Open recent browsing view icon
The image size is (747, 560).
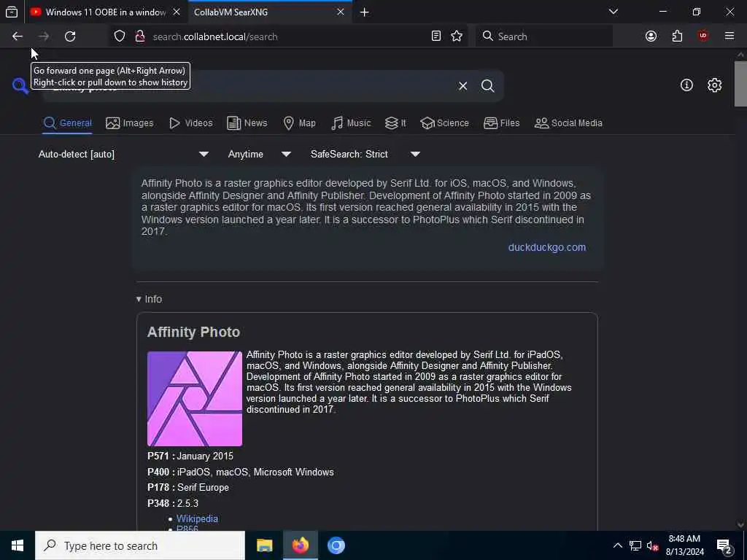[12, 12]
